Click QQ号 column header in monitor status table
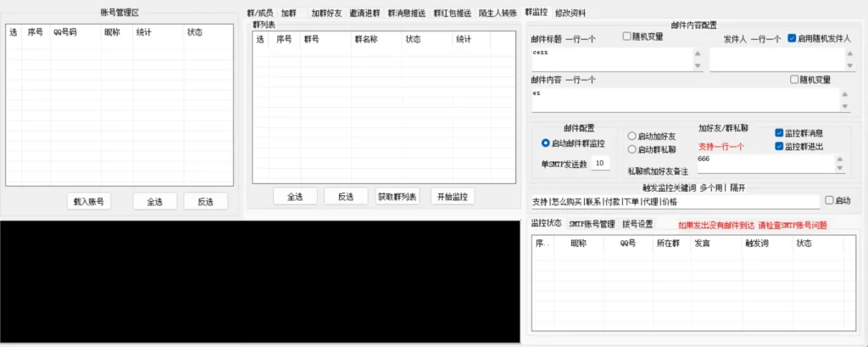868x347 pixels. point(628,243)
